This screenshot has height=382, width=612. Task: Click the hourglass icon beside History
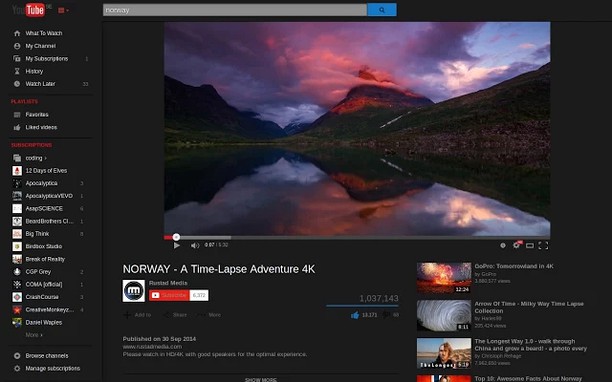point(17,71)
